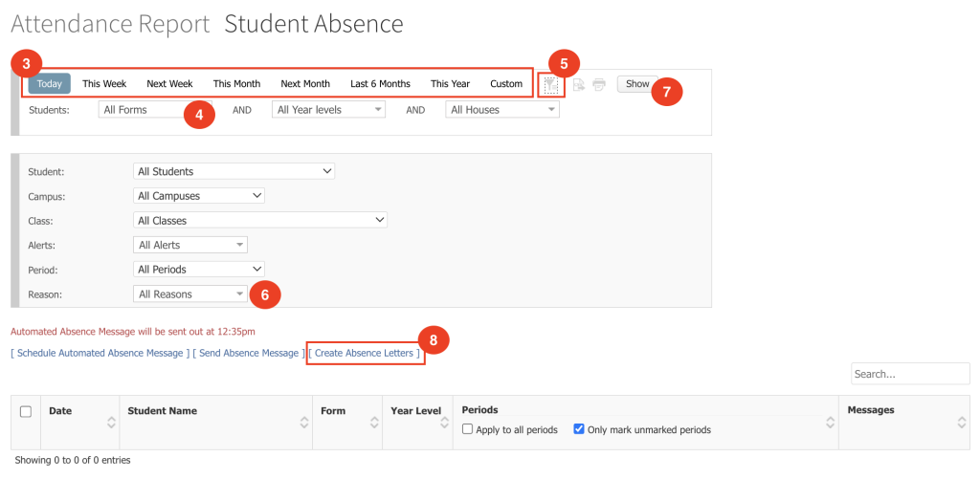
Task: Expand the All Houses dropdown
Action: pyautogui.click(x=502, y=109)
